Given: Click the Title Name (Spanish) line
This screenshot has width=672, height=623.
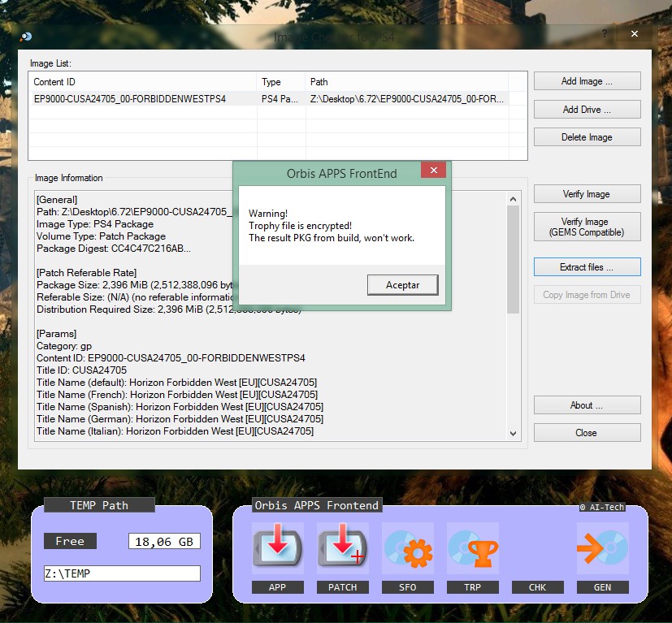Looking at the screenshot, I should point(180,406).
